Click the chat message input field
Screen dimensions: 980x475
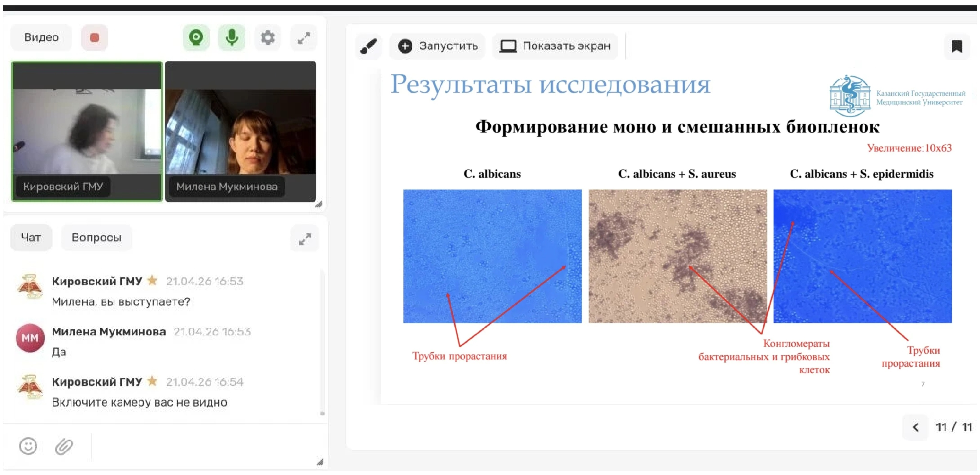[x=202, y=446]
